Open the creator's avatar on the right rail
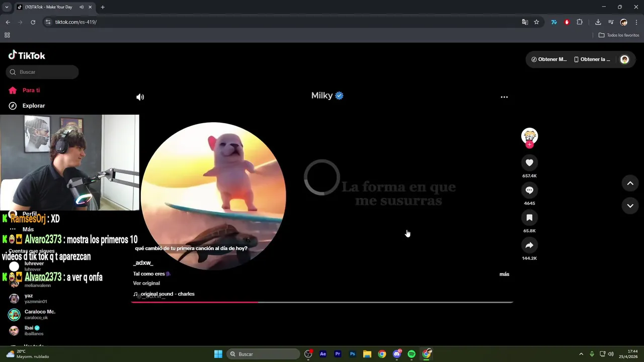Screen dimensions: 644x362 [x=529, y=136]
